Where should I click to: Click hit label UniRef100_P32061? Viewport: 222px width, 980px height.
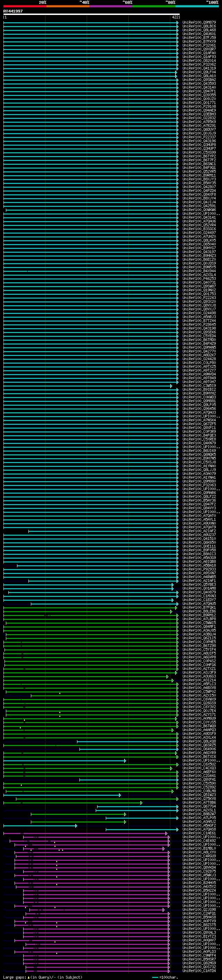coord(199,45)
